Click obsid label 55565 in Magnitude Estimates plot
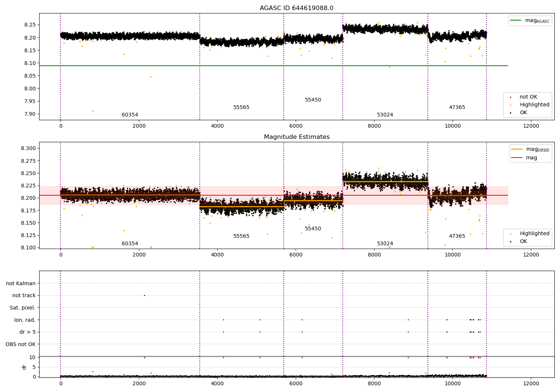 pyautogui.click(x=241, y=236)
